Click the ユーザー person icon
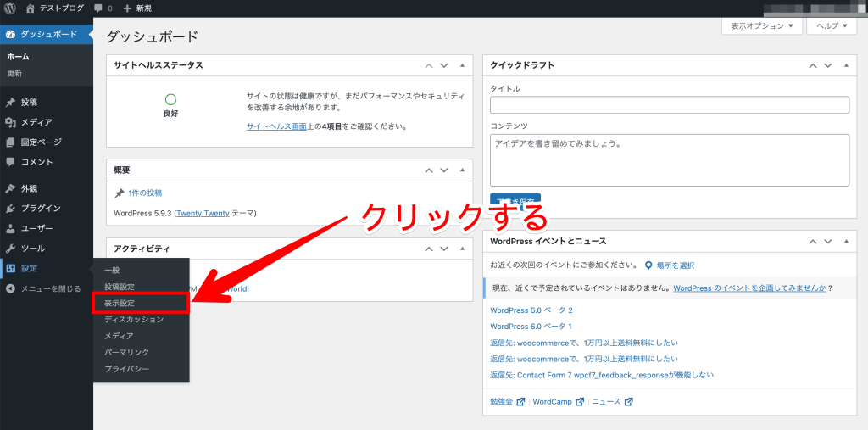Image resolution: width=868 pixels, height=430 pixels. [10, 228]
